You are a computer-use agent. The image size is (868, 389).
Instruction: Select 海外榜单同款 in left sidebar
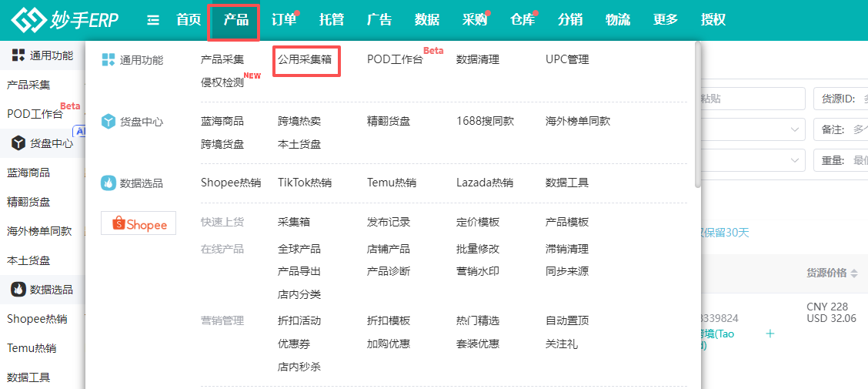(39, 231)
